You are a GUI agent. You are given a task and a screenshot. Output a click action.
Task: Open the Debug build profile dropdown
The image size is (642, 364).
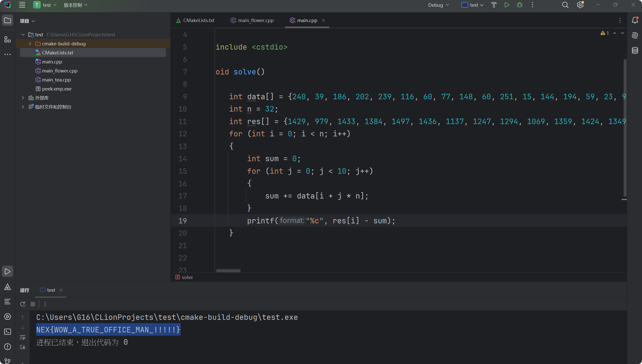click(438, 5)
